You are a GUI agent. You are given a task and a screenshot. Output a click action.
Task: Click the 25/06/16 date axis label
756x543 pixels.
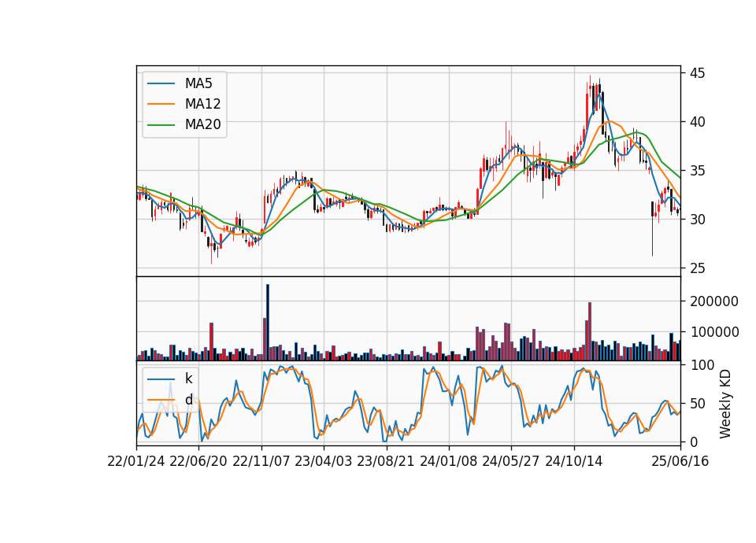tap(680, 462)
